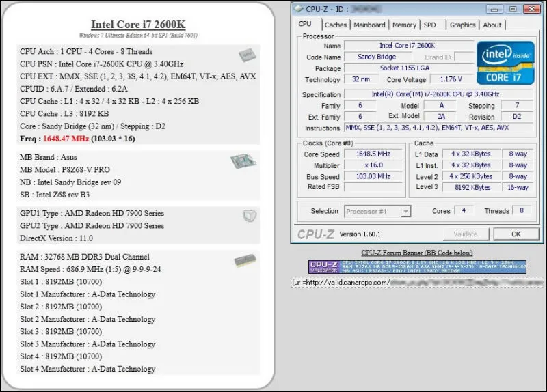Screen dimensions: 547x392
Task: Switch to the Memory tab
Action: point(404,25)
